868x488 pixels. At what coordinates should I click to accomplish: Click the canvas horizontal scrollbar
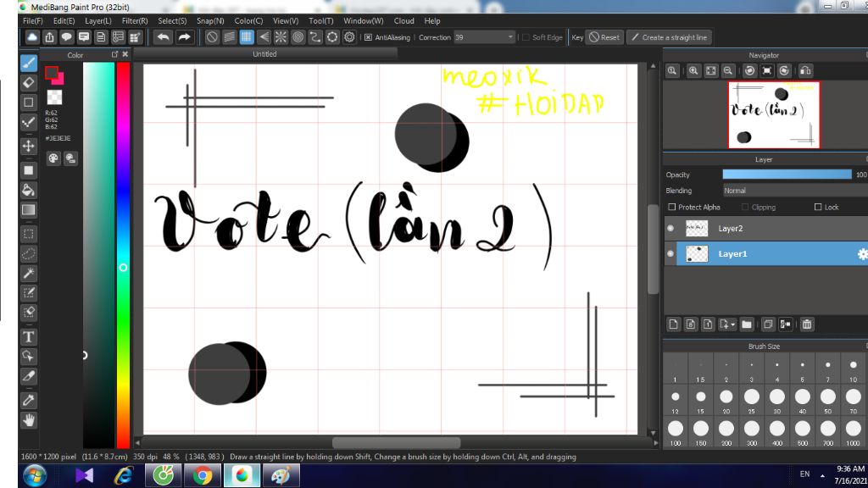[x=397, y=442]
